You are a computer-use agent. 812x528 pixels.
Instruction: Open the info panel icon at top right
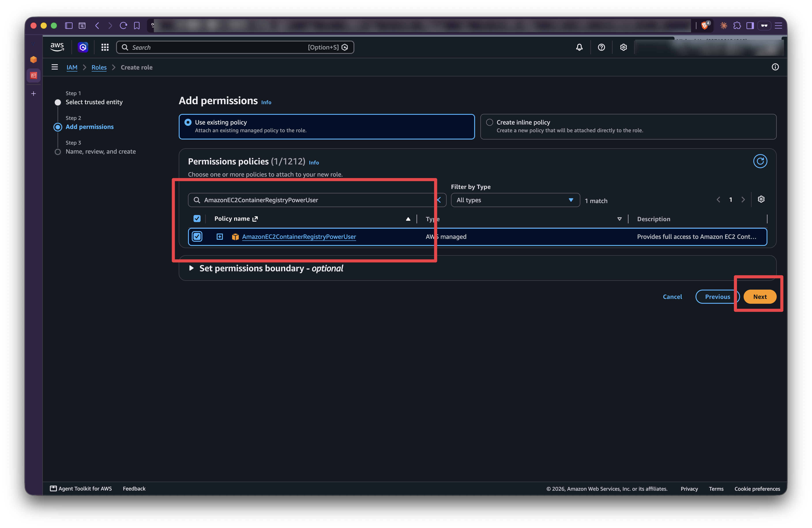(775, 67)
